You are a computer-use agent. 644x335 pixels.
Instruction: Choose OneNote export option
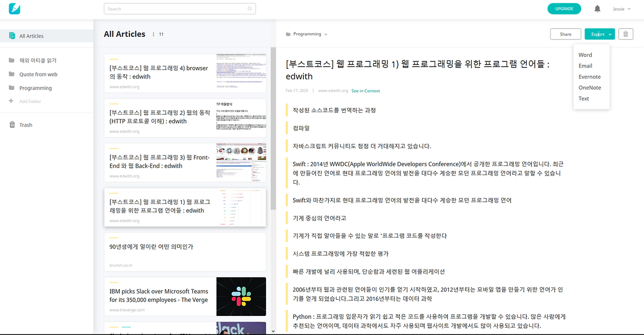click(590, 88)
